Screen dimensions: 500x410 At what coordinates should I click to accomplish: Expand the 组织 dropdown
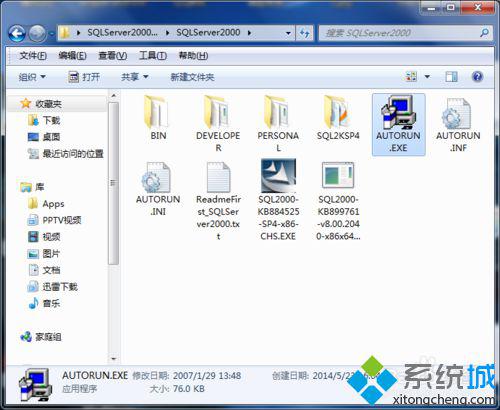coord(32,77)
